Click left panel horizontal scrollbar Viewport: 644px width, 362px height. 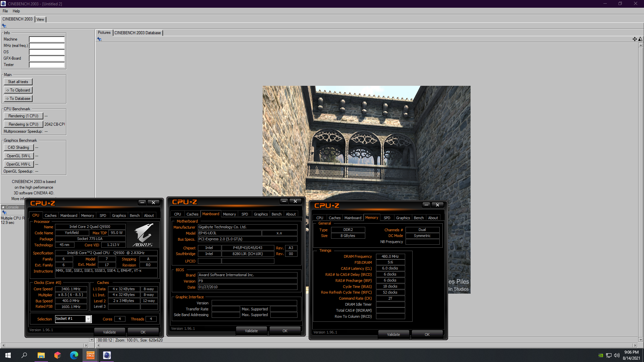pos(45,345)
